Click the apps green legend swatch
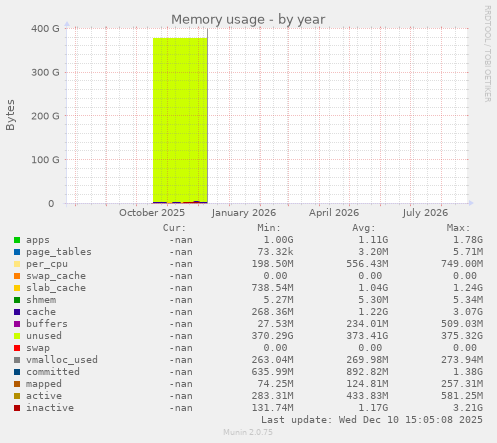 click(x=17, y=240)
